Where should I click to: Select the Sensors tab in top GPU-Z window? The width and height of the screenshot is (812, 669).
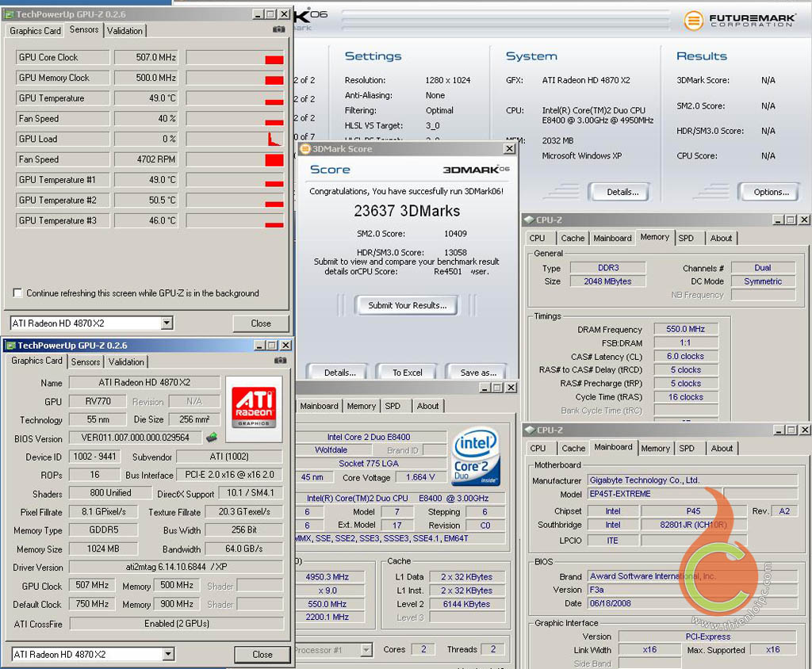[x=84, y=29]
